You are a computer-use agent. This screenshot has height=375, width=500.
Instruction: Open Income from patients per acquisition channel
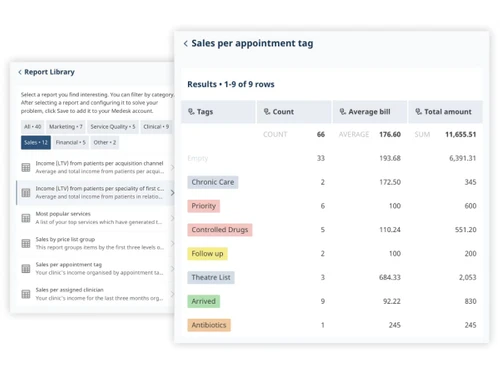coord(95,167)
